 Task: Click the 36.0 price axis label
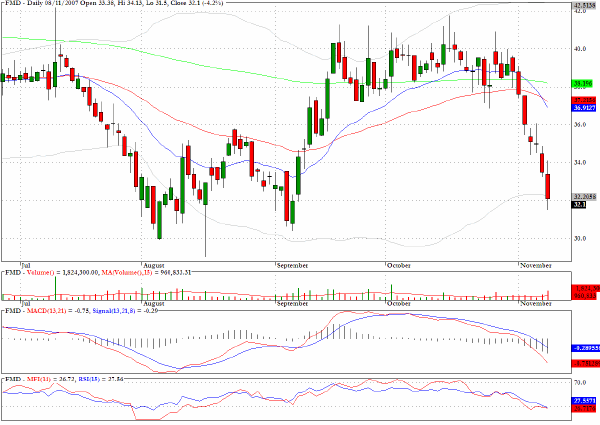pos(580,124)
